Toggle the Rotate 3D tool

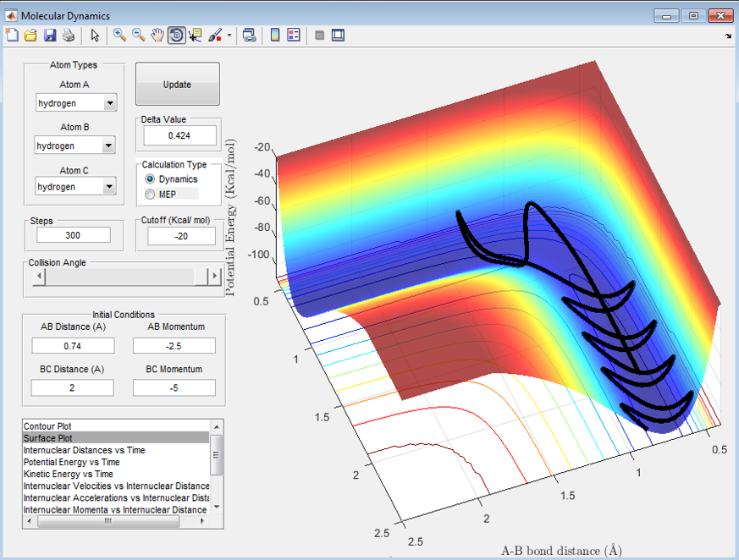[x=177, y=36]
